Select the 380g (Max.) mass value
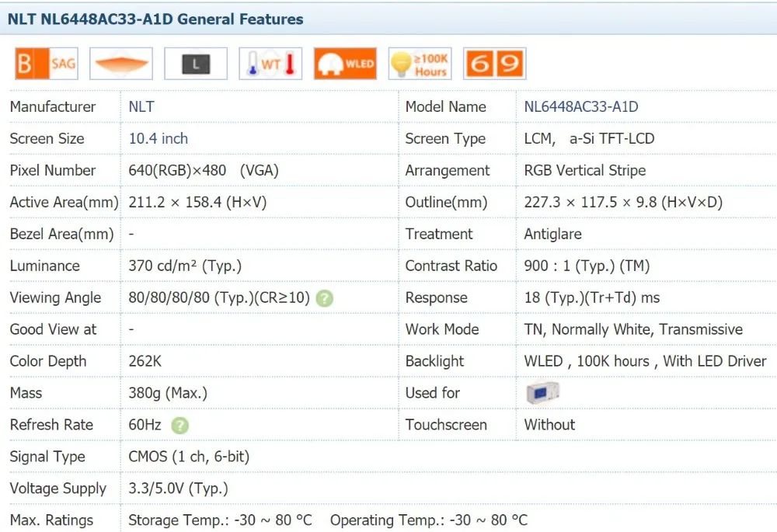Screen dimensions: 777x532 (x=168, y=393)
